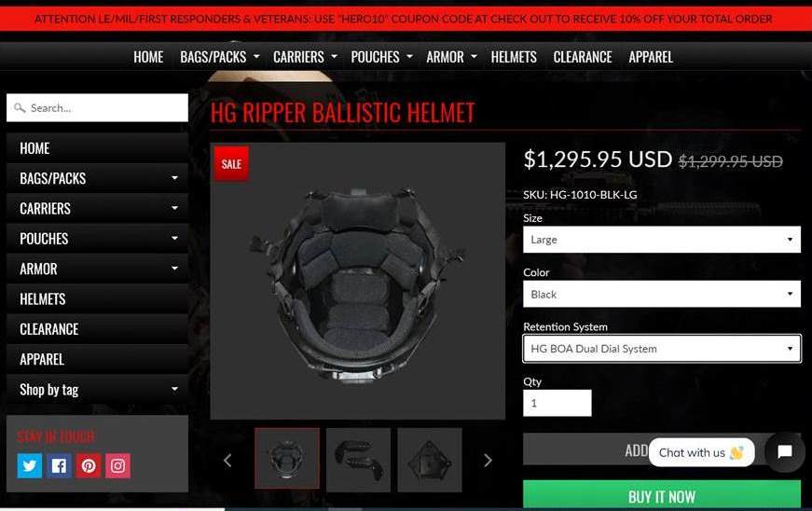812x511 pixels.
Task: Select the second helmet pads thumbnail
Action: coord(358,460)
